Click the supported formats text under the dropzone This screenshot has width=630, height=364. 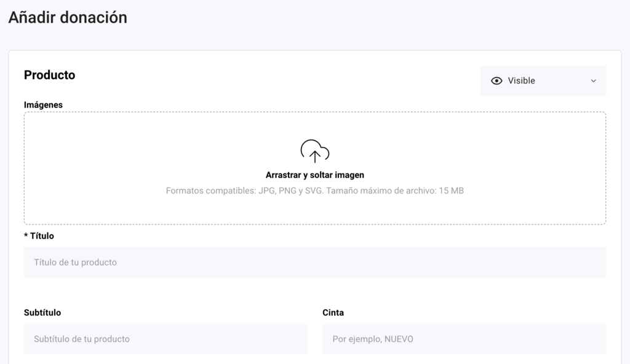pos(314,191)
